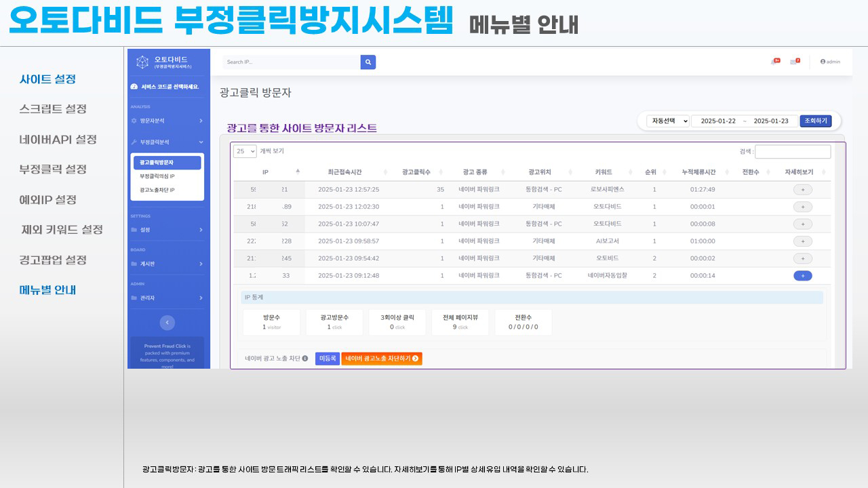This screenshot has width=868, height=488.
Task: Click the admin user profile icon
Action: pyautogui.click(x=823, y=62)
